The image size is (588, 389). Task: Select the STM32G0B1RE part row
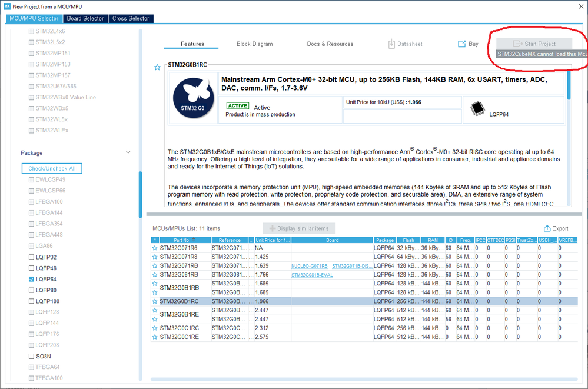click(x=180, y=314)
